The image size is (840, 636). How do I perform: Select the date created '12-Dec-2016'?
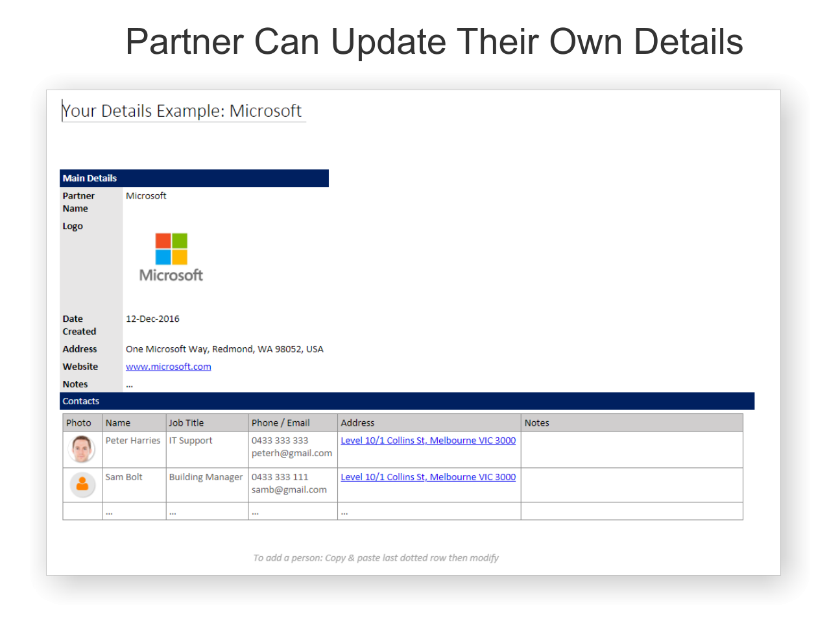[x=152, y=319]
